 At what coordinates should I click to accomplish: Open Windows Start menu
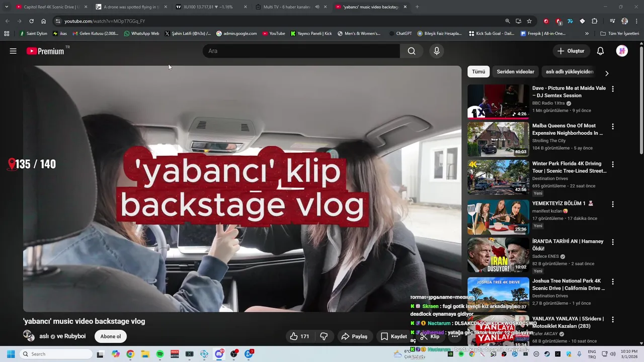(x=11, y=354)
